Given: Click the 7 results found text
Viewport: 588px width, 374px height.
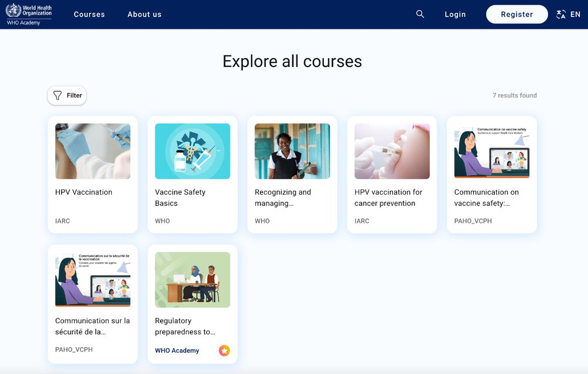Looking at the screenshot, I should coord(514,95).
